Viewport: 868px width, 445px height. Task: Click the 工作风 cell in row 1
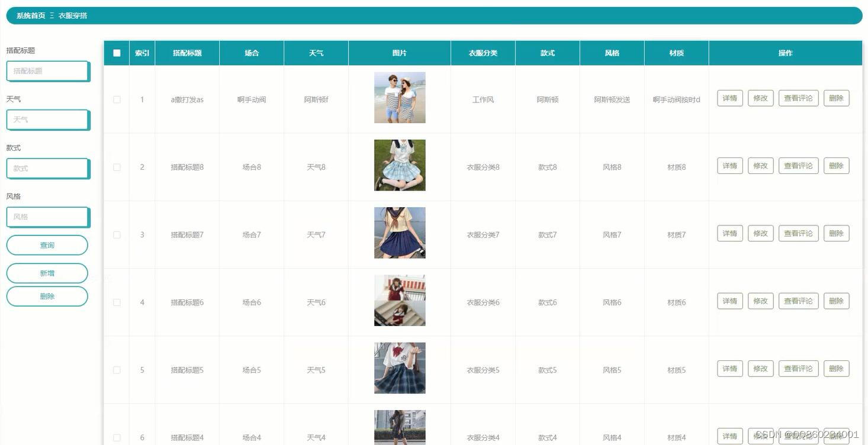483,99
